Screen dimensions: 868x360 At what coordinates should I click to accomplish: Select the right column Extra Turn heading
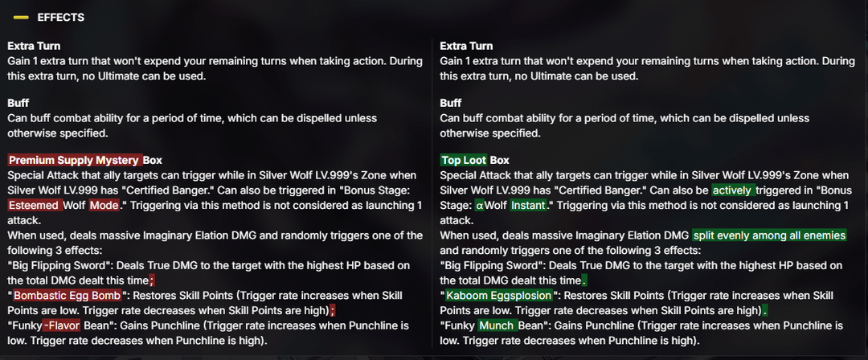[x=467, y=46]
